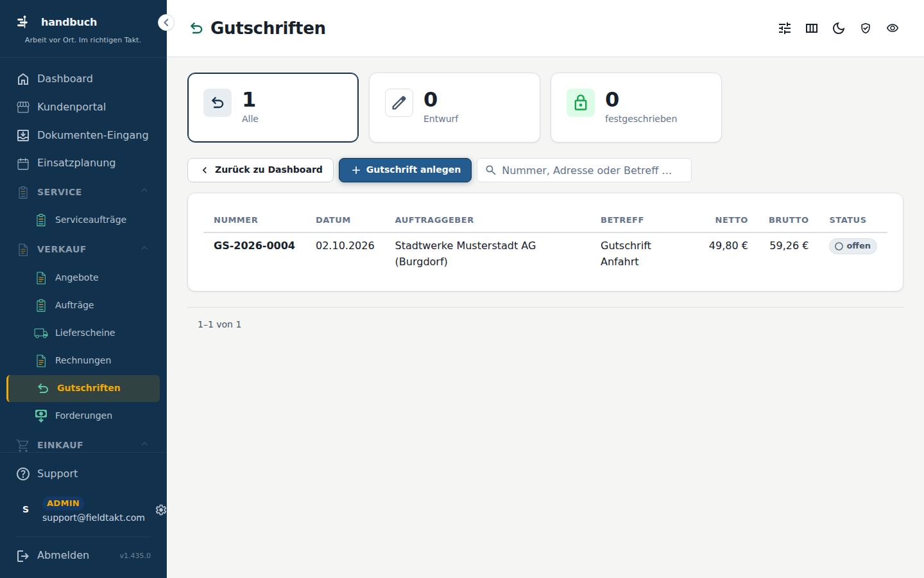
Task: Toggle dark mode with the moon icon
Action: pos(839,28)
